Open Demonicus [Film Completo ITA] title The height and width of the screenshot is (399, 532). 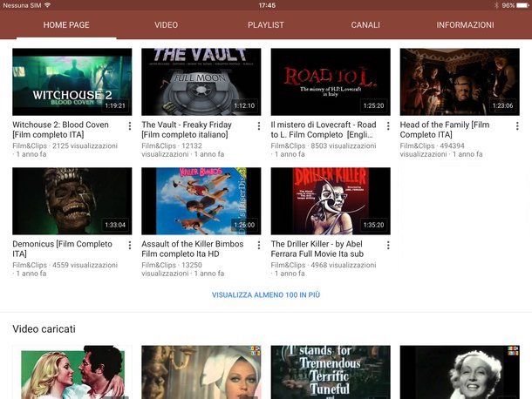pyautogui.click(x=62, y=249)
